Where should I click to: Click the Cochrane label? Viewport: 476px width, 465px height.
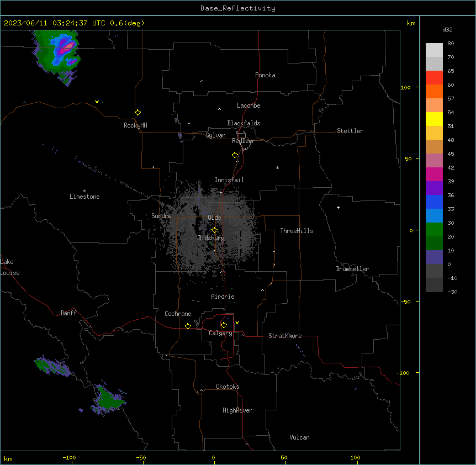tap(178, 314)
